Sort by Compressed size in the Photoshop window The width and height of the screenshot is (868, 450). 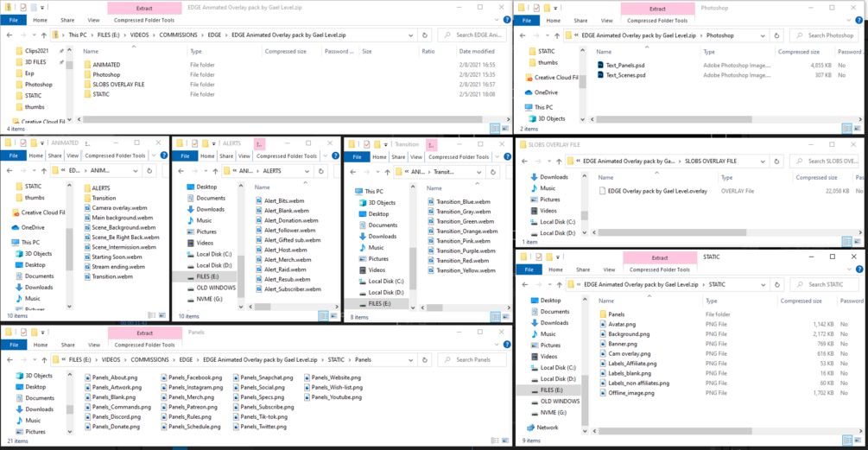[x=798, y=52]
